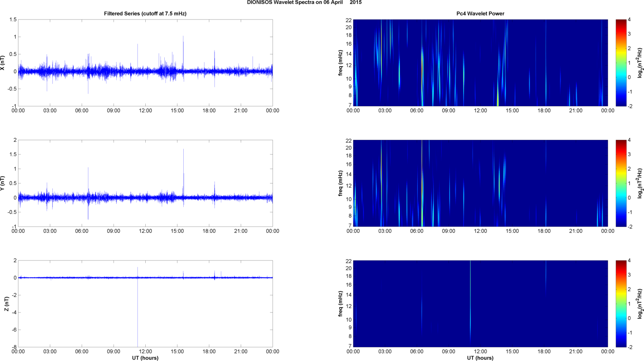Image resolution: width=644 pixels, height=361 pixels.
Task: Select the "Filtered Series (cutoff at 7.5 mHz)" heading
Action: pos(145,14)
